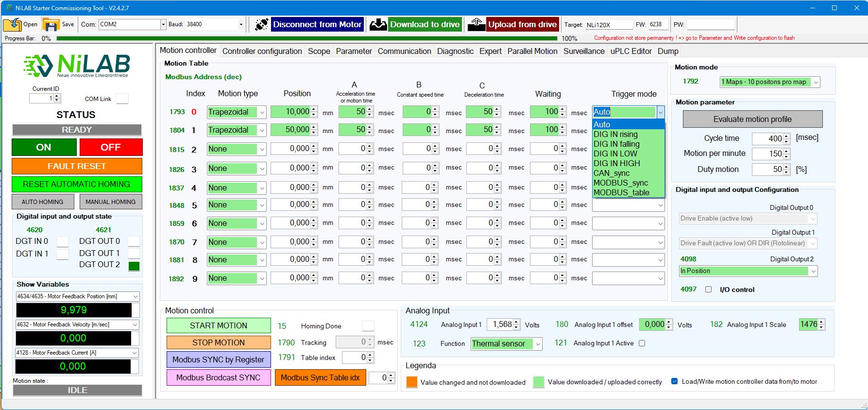Click the orange value-changed legend swatch

coord(412,382)
